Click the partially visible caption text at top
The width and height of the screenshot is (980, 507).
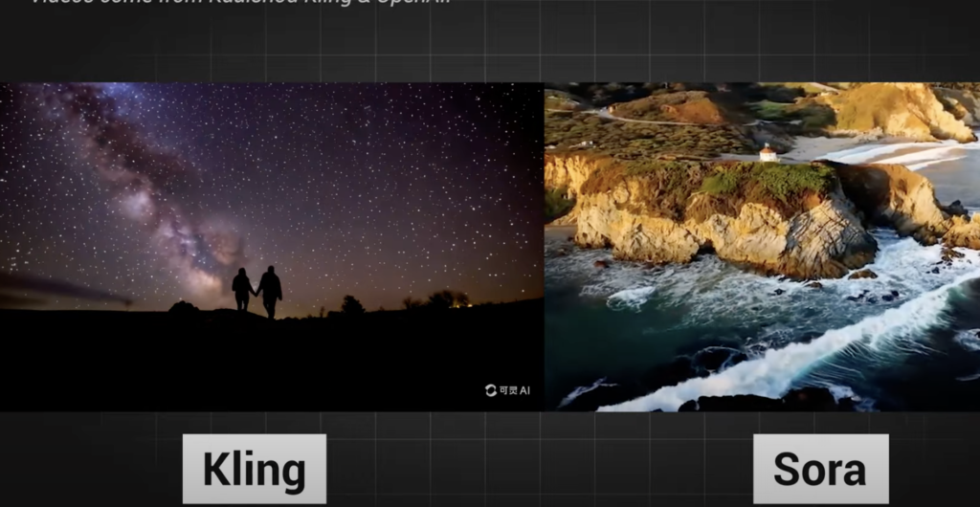(x=239, y=3)
